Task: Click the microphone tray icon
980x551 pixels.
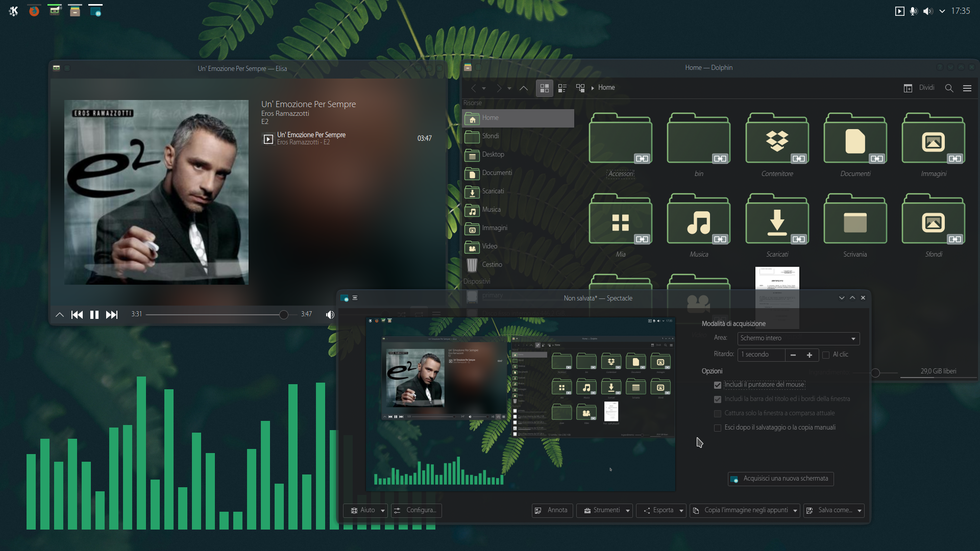Action: click(x=914, y=11)
